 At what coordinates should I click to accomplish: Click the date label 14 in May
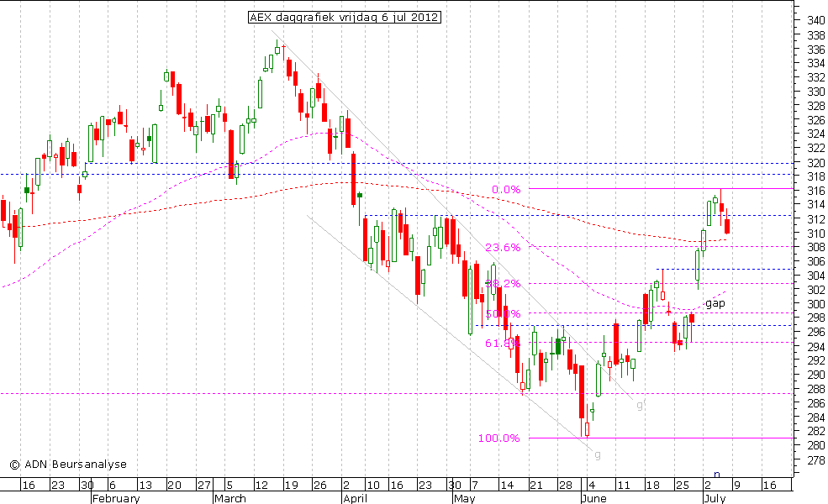coord(507,485)
